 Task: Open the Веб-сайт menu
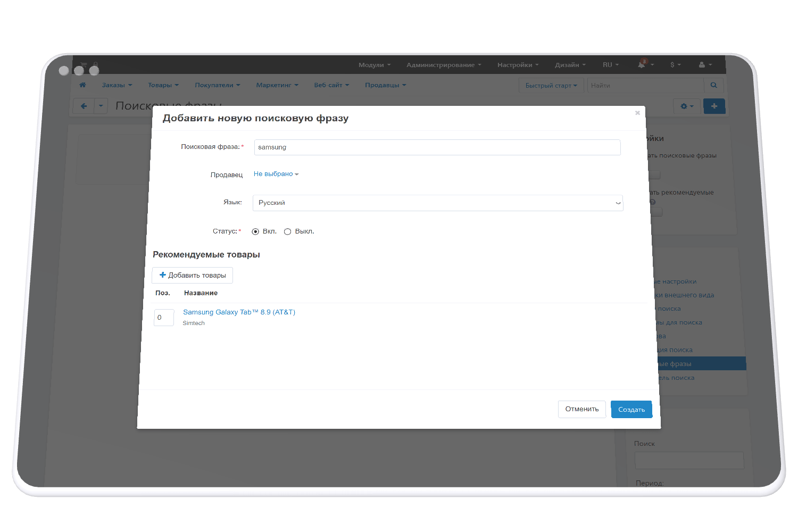pyautogui.click(x=331, y=85)
